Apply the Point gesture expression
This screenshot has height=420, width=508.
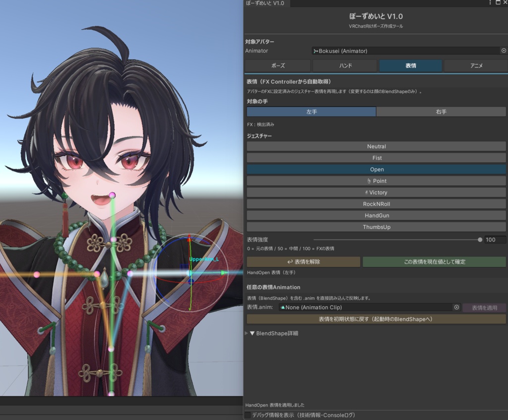(x=376, y=181)
